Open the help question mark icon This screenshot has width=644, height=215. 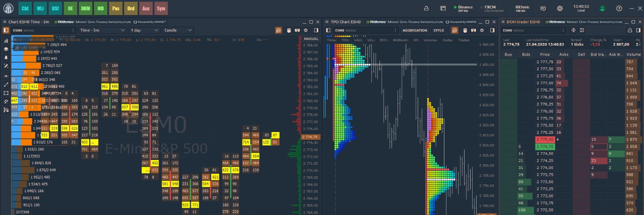(619, 8)
